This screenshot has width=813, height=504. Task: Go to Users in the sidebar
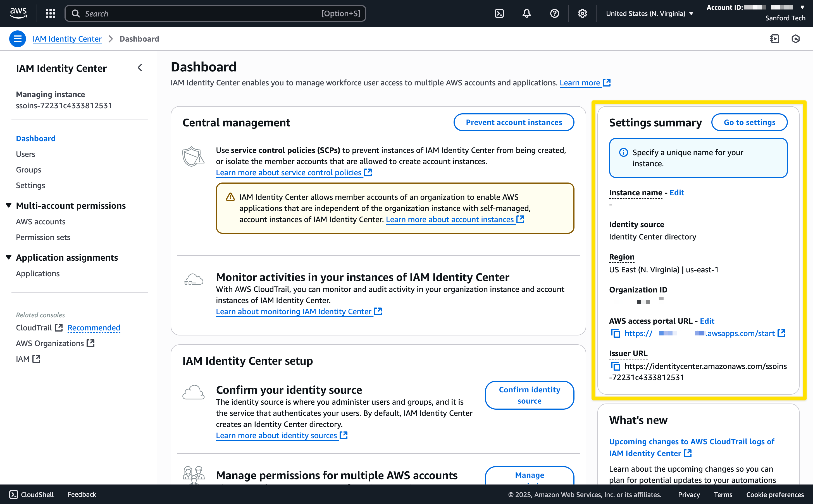tap(25, 154)
